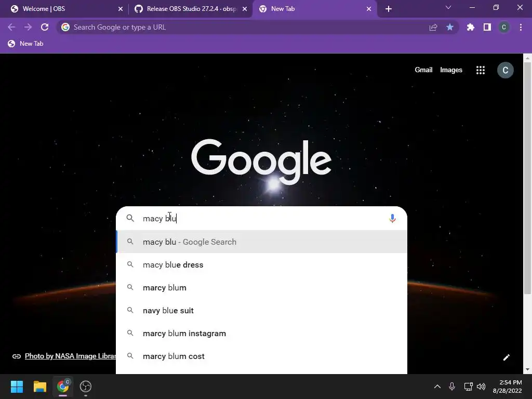Choose the "macy blue dress" suggestion
This screenshot has height=399, width=532.
coord(262,264)
